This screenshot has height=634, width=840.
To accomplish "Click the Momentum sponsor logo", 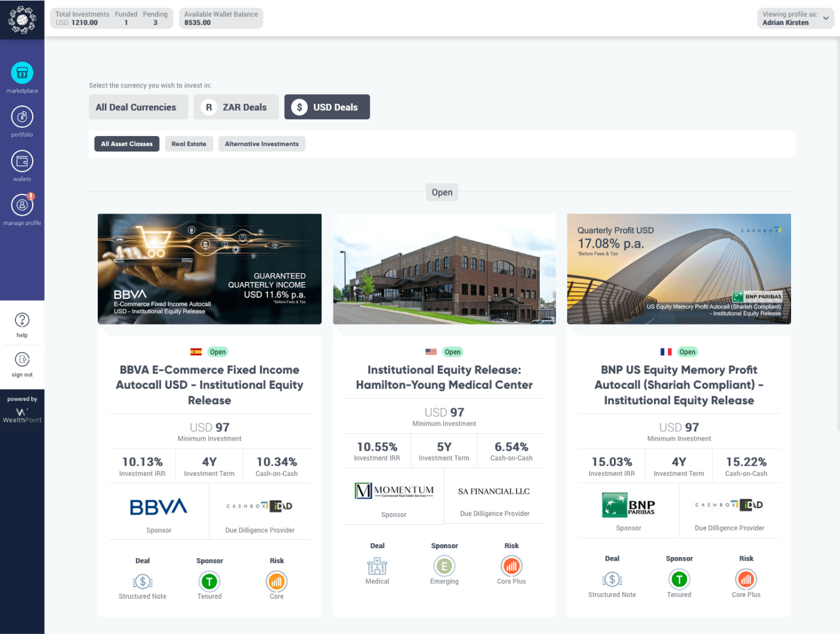I will [394, 491].
